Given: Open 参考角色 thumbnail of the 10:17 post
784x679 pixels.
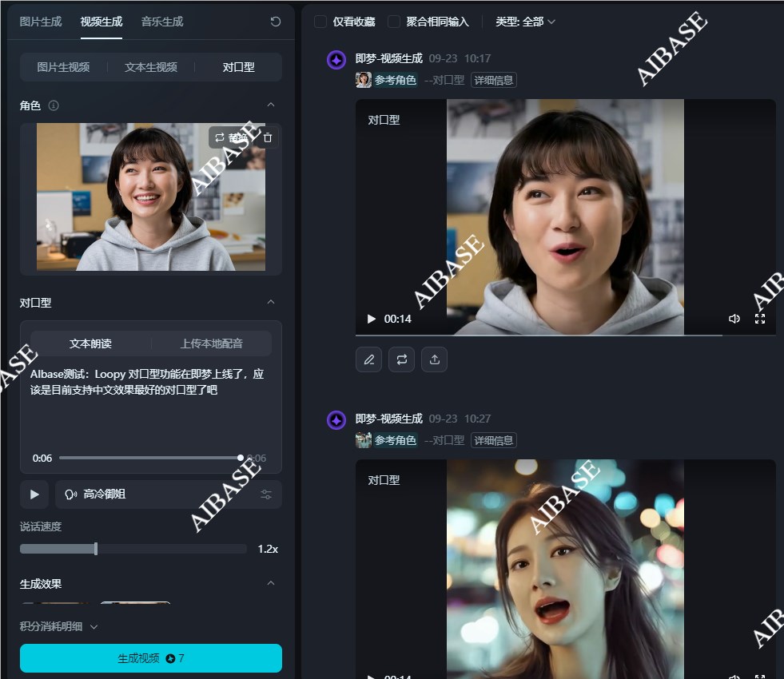Looking at the screenshot, I should [364, 80].
